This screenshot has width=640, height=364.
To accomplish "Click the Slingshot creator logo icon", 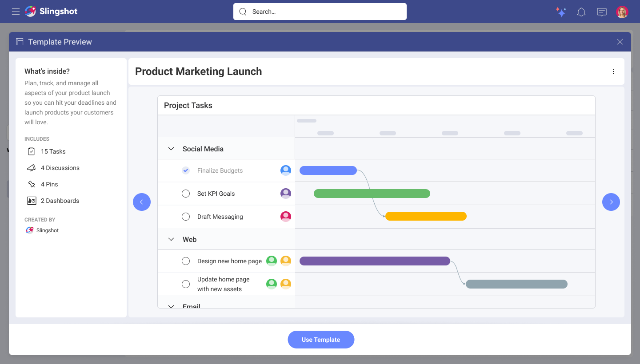I will click(29, 230).
